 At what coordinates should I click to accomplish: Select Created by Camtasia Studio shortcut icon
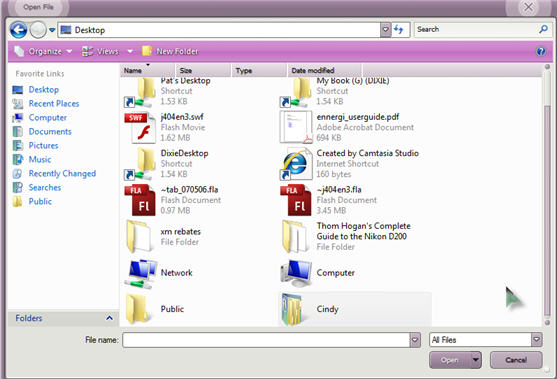pos(296,164)
